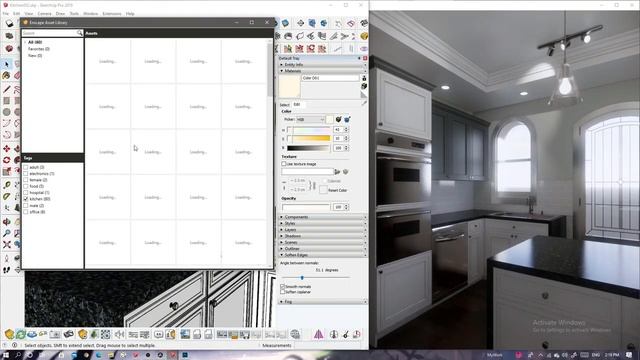Activate the Rectangle drawing tool
The image size is (640, 360).
(x=7, y=100)
